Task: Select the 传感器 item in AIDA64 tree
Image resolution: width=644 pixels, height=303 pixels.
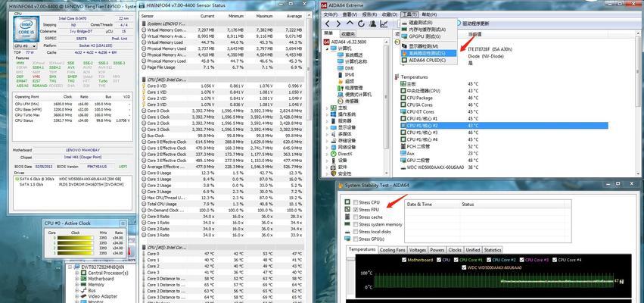Action: coord(351,102)
